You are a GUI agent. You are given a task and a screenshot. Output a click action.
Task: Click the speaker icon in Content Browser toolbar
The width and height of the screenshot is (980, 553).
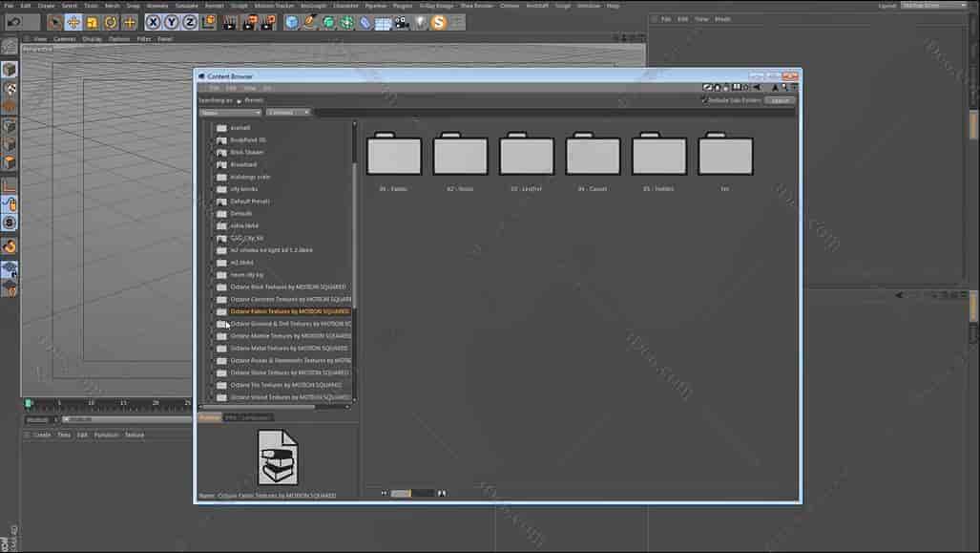point(758,86)
